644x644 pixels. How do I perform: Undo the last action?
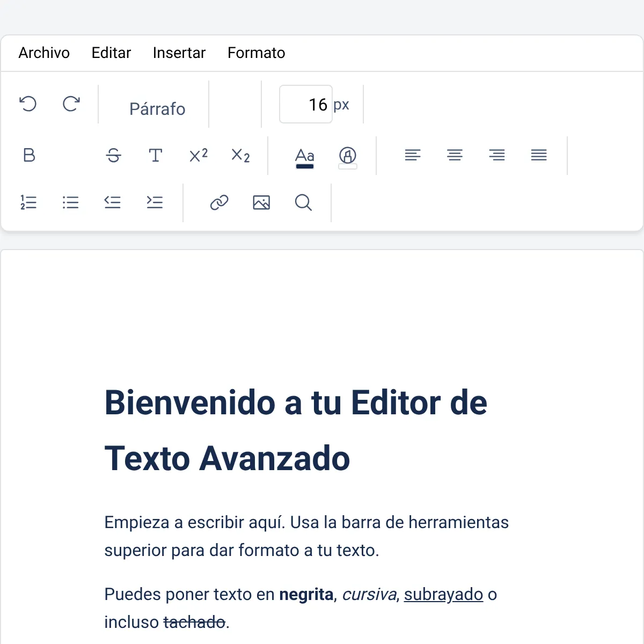point(28,104)
